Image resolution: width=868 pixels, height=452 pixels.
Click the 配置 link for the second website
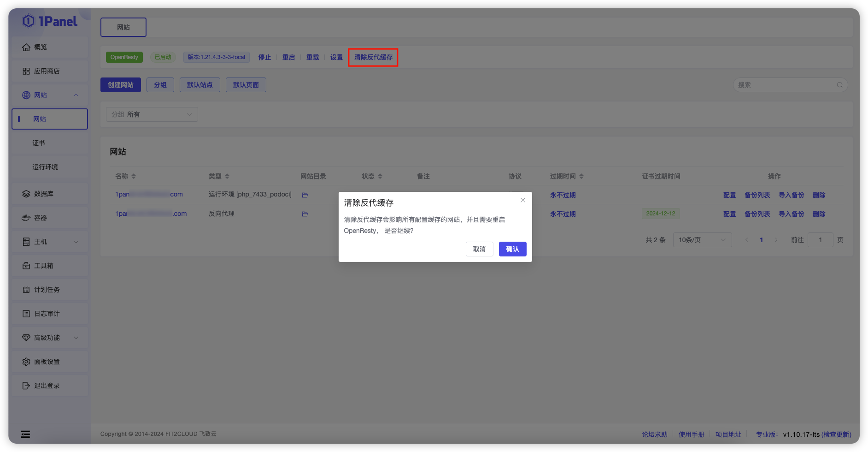(x=729, y=214)
